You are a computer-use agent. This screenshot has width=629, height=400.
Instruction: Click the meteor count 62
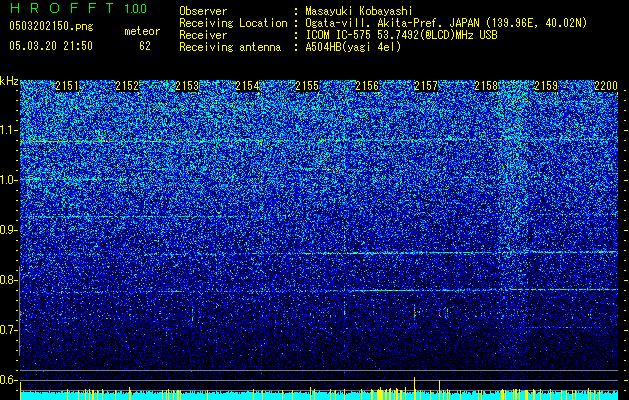click(145, 46)
